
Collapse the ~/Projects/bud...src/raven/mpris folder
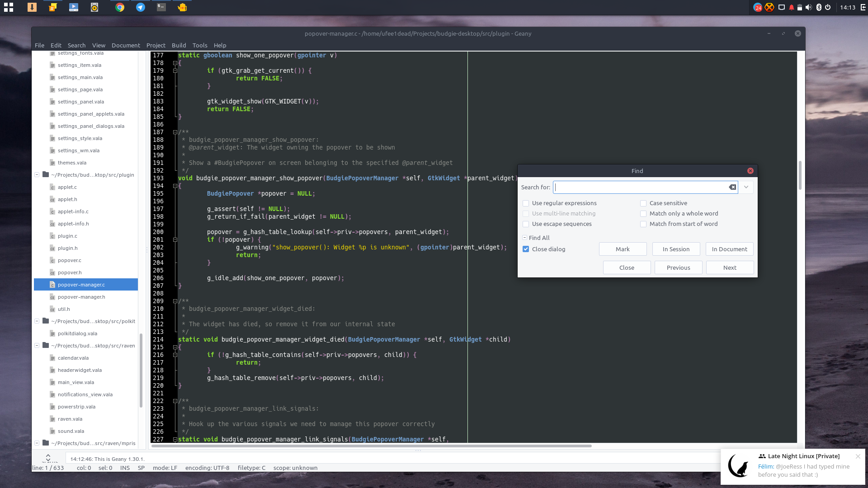[37, 443]
